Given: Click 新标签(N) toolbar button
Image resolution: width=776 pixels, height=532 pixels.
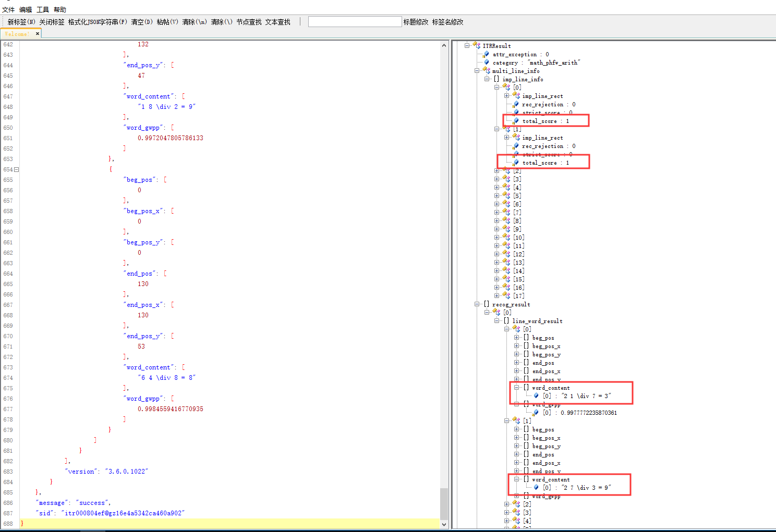Looking at the screenshot, I should click(21, 22).
